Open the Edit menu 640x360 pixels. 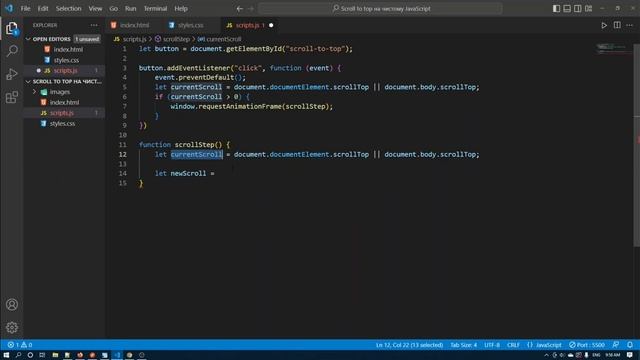pos(43,9)
